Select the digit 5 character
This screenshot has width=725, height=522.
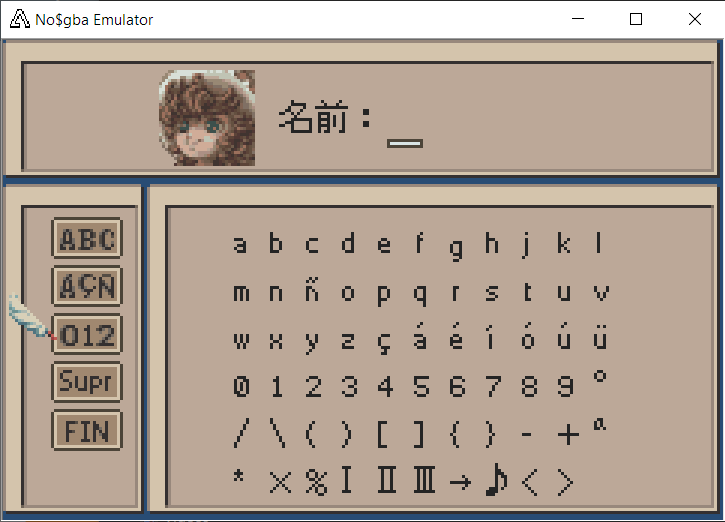point(421,386)
